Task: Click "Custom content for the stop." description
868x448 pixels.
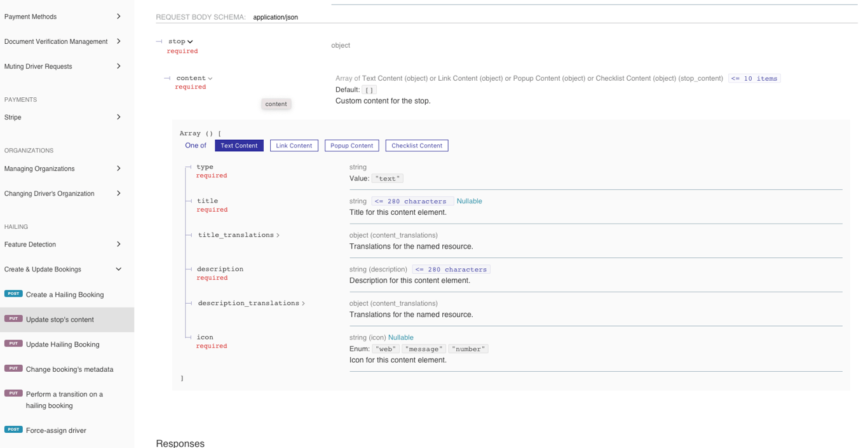Action: coord(383,100)
